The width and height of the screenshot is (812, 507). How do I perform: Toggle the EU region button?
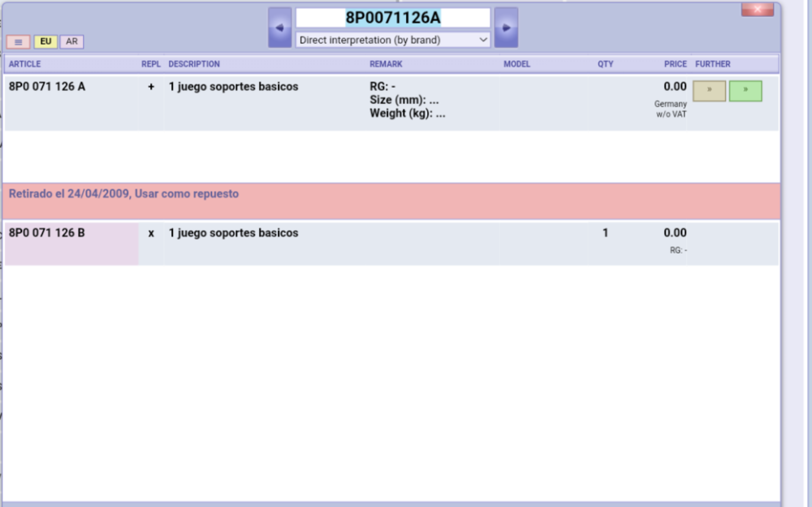[45, 41]
